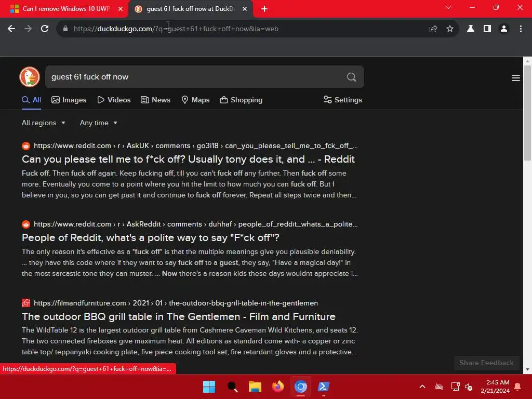Click the page vertical scrollbar thumb
Viewport: 532px width, 399px height.
pos(527,112)
